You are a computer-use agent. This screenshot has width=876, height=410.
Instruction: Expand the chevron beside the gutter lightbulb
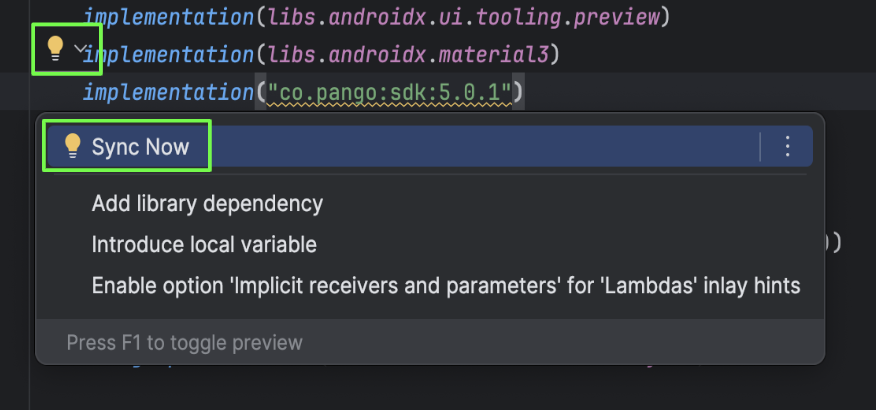click(x=81, y=48)
